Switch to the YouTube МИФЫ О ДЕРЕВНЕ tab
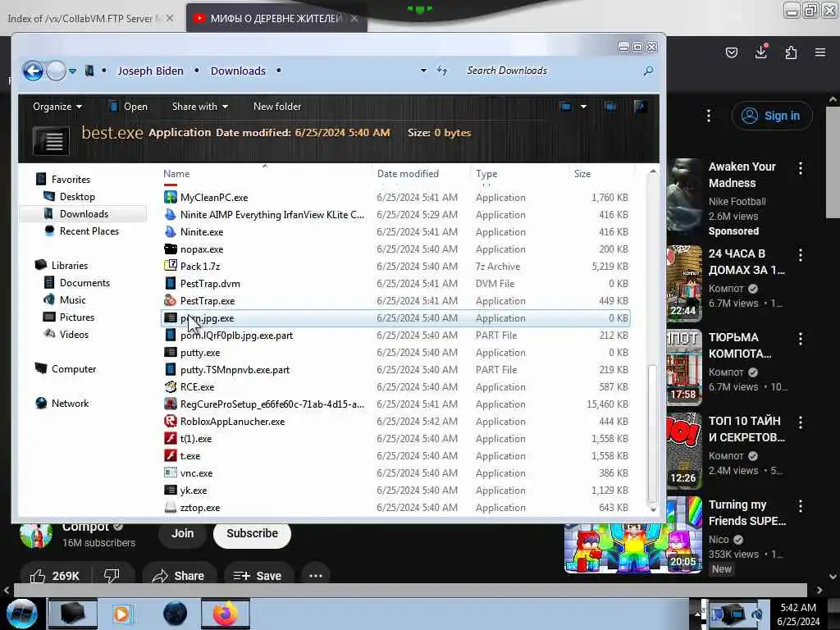This screenshot has height=630, width=840. tap(276, 18)
